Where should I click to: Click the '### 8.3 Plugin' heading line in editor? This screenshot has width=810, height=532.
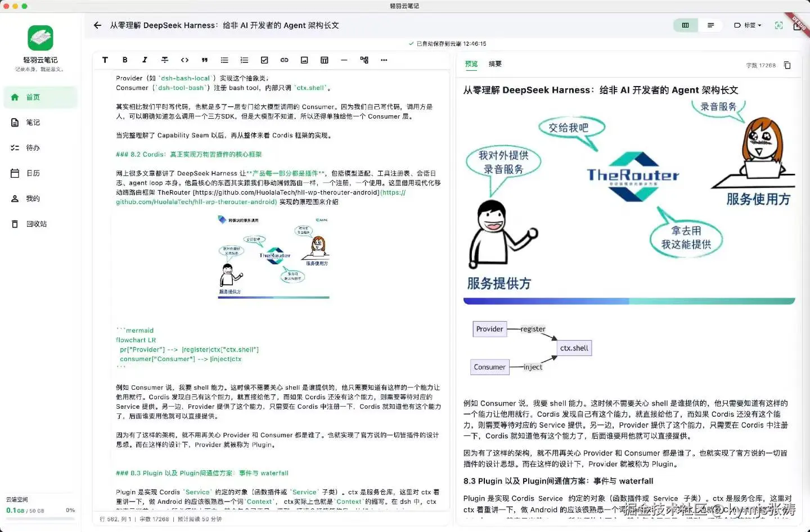(x=202, y=474)
